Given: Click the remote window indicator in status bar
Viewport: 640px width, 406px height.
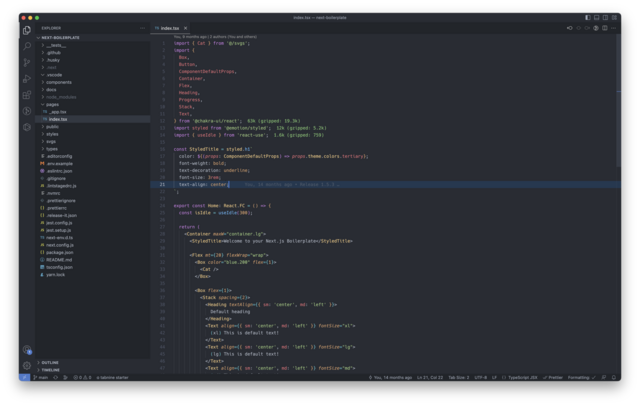Looking at the screenshot, I should pos(24,377).
